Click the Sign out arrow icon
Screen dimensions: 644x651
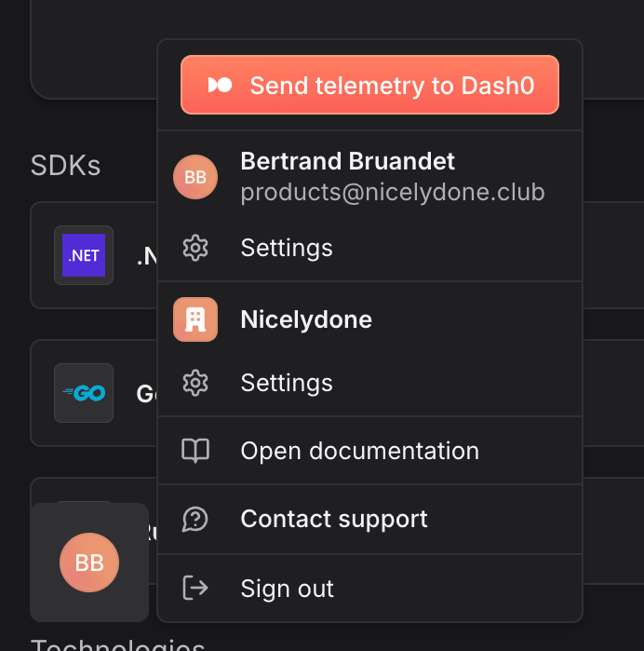coord(195,588)
